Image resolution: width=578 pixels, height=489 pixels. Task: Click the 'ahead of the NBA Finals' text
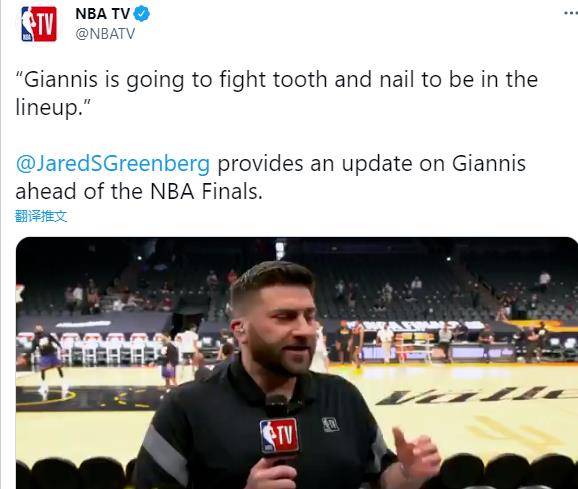139,191
